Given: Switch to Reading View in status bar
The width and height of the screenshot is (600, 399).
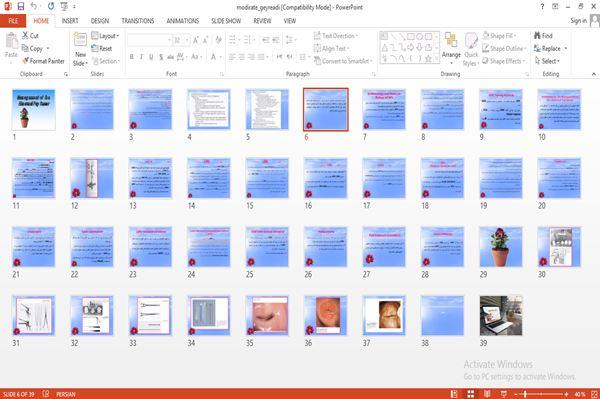Looking at the screenshot, I should [487, 394].
